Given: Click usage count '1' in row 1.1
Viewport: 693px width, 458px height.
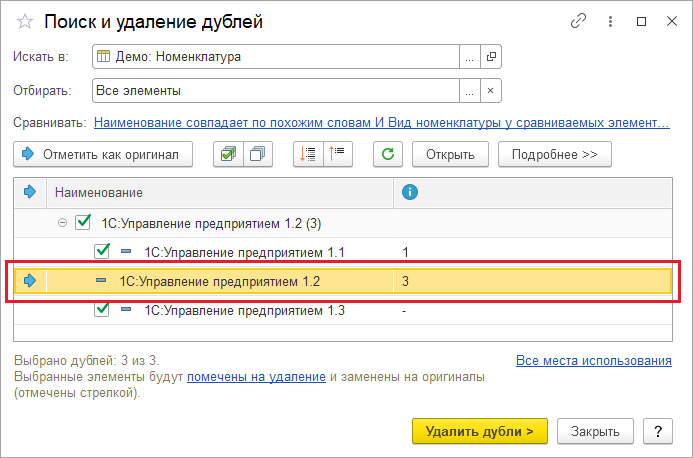Looking at the screenshot, I should pos(405,252).
